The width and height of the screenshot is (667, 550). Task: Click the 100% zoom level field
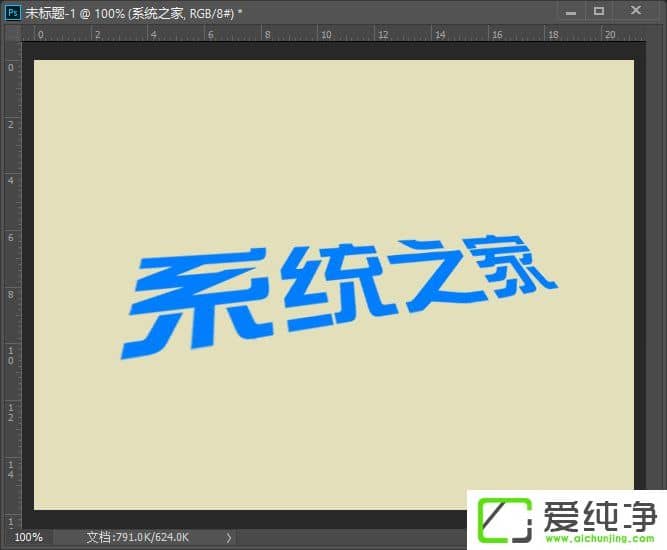(28, 538)
